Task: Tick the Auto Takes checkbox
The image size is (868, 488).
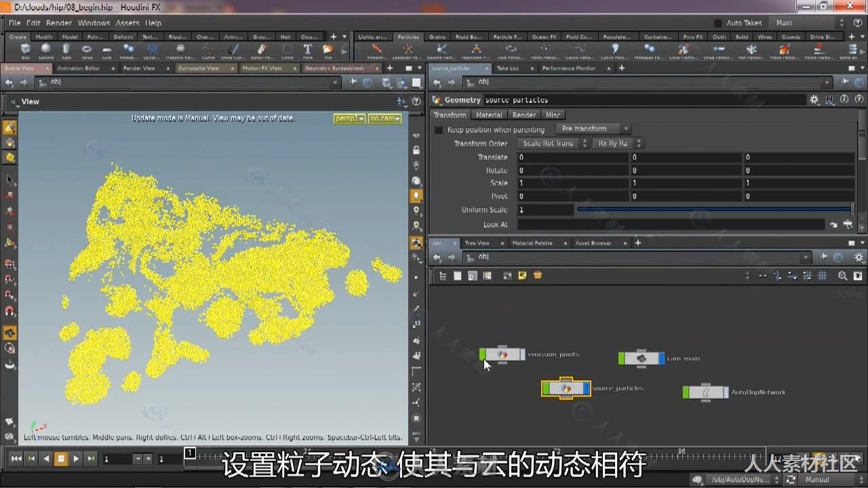Action: 719,23
